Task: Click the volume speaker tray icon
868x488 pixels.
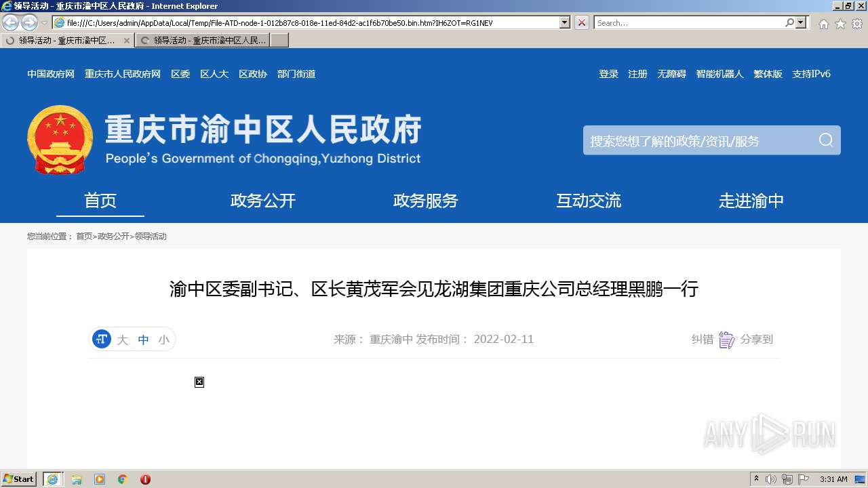Action: 771,479
